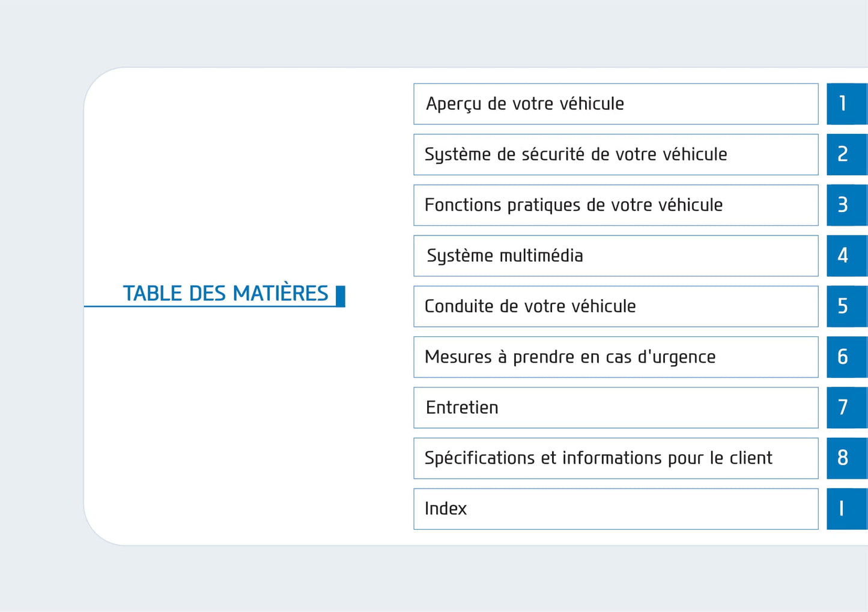868x612 pixels.
Task: Click the blue chapter 1 tab
Action: [x=846, y=104]
